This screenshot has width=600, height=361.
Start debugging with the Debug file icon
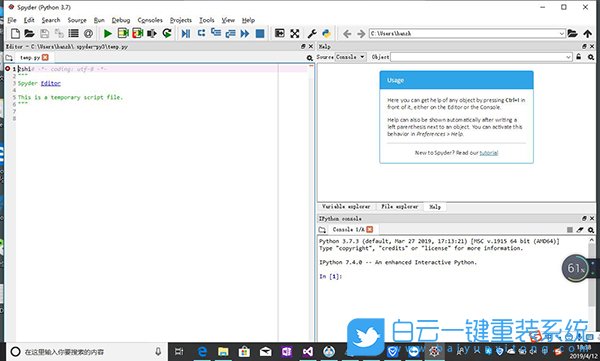[x=186, y=34]
